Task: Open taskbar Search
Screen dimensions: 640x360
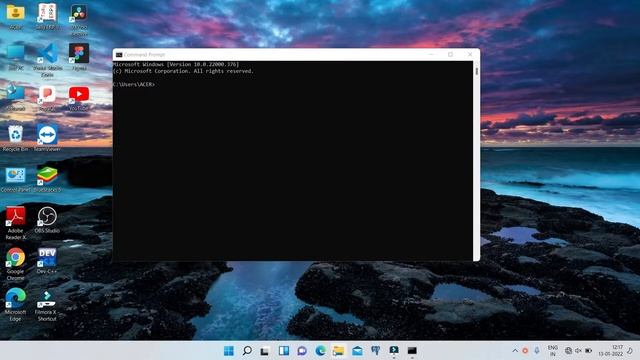Action: 247,351
